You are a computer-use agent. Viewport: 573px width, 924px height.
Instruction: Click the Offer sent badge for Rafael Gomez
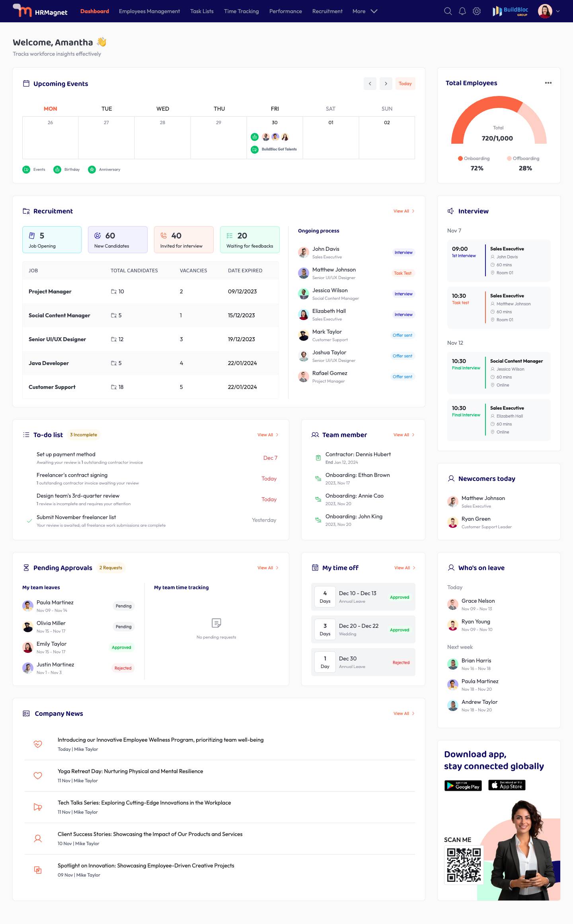tap(402, 377)
